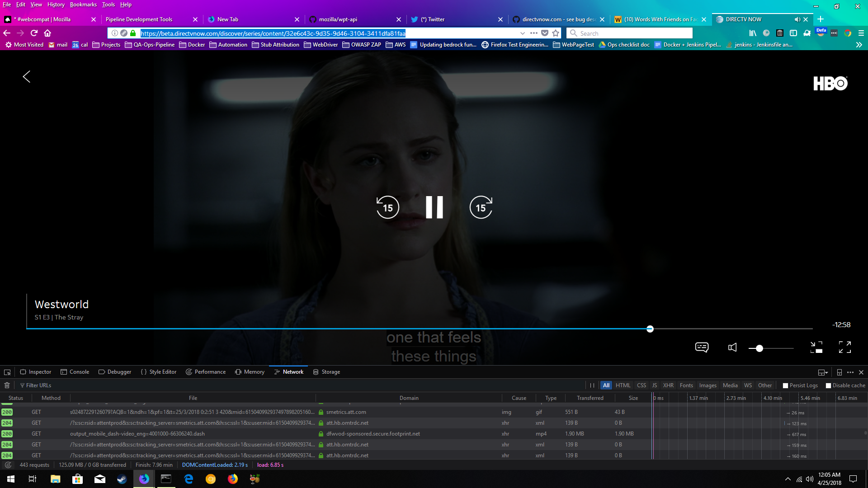The image size is (868, 488).
Task: Open devtools more options menu
Action: tap(850, 372)
